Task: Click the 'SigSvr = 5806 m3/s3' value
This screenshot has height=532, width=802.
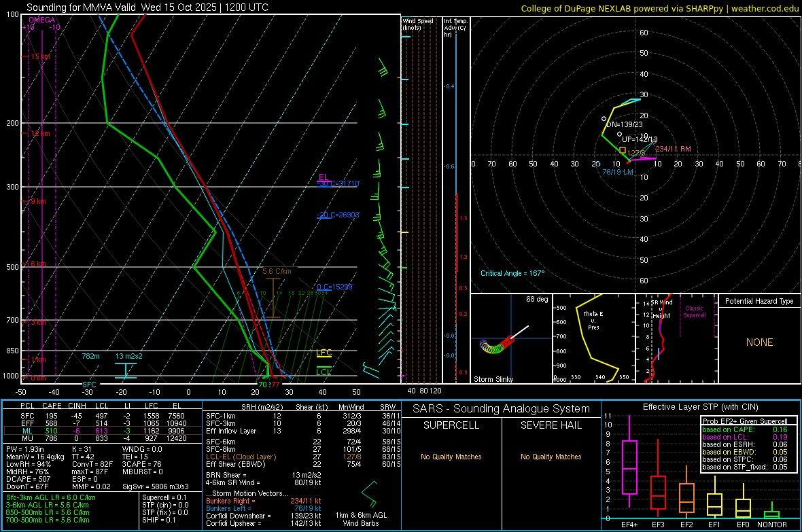Action: click(156, 486)
